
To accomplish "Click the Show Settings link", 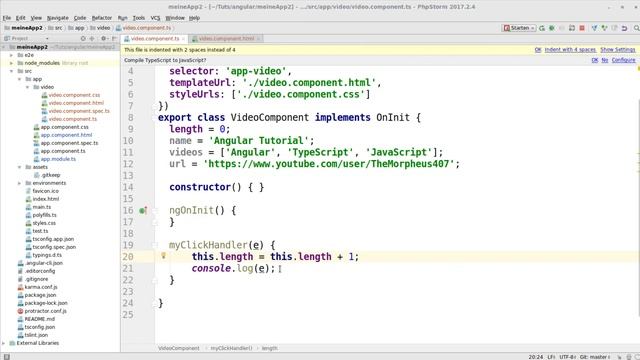I will (x=618, y=50).
